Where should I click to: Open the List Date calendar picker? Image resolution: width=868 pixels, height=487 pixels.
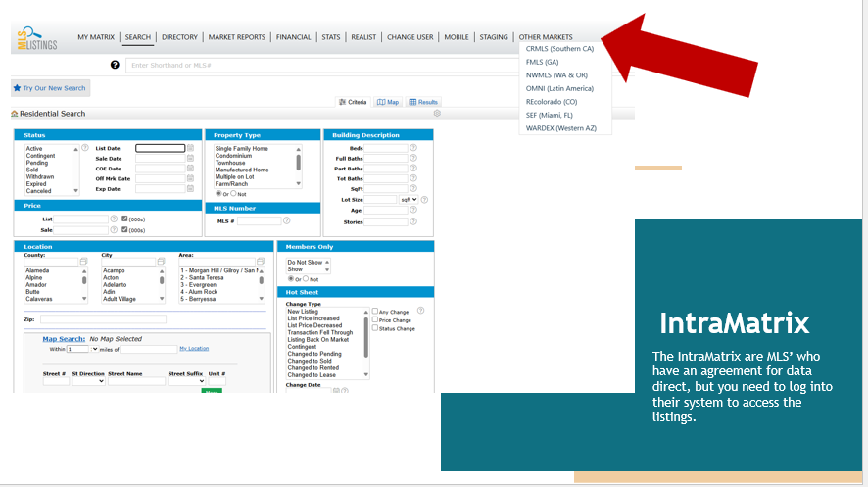tap(190, 148)
